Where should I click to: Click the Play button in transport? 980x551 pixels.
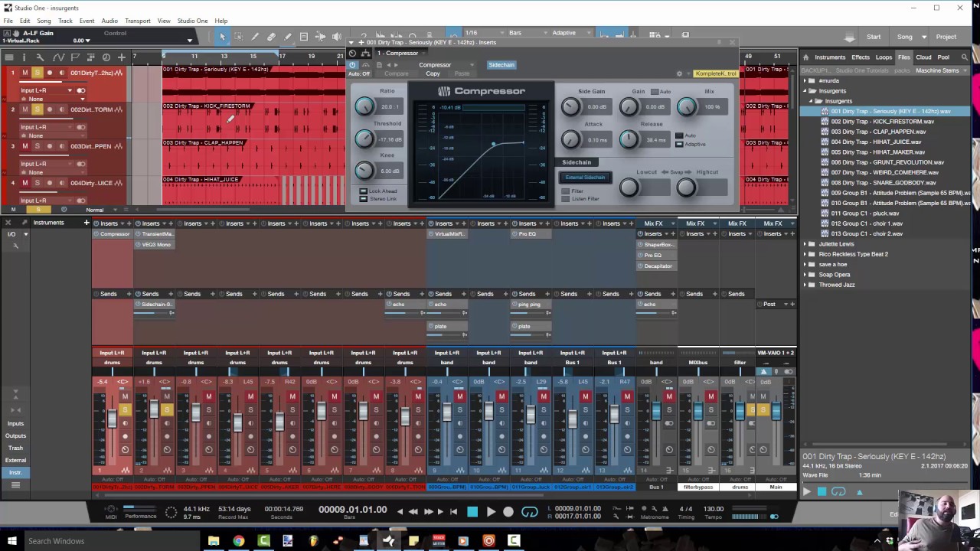[491, 512]
